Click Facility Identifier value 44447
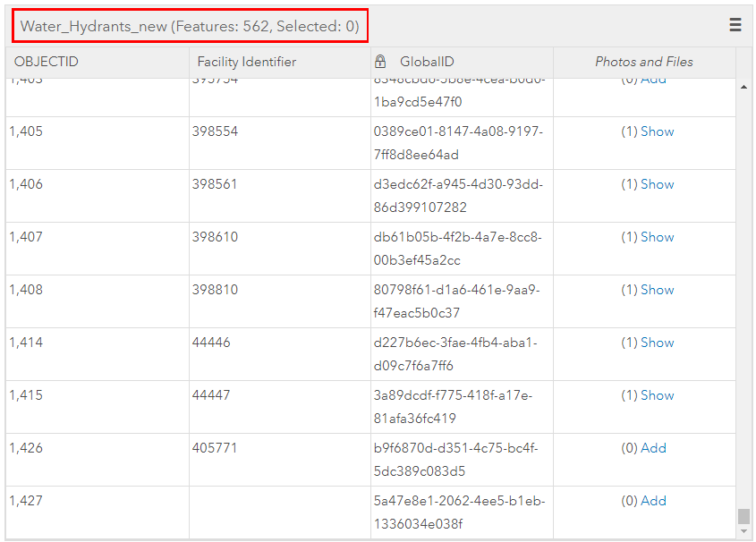The image size is (756, 542). pyautogui.click(x=211, y=395)
